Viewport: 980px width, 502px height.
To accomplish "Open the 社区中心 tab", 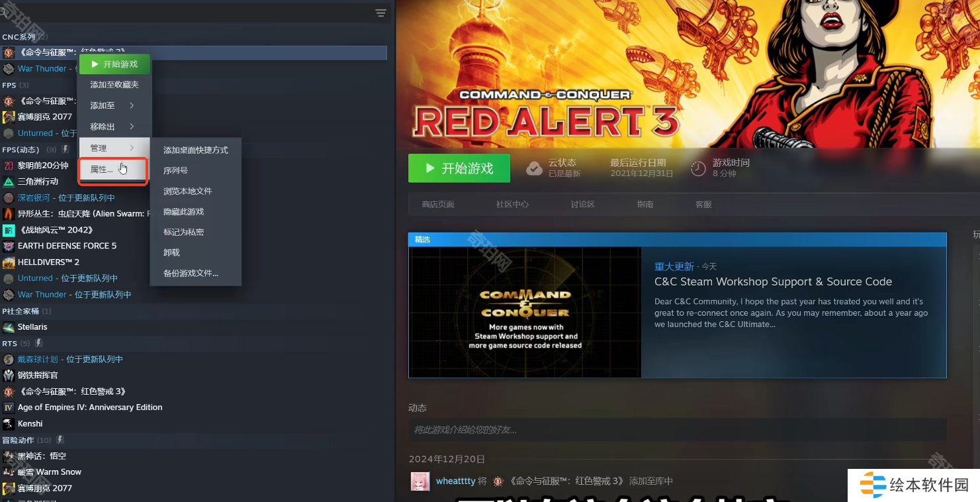I will [x=512, y=205].
